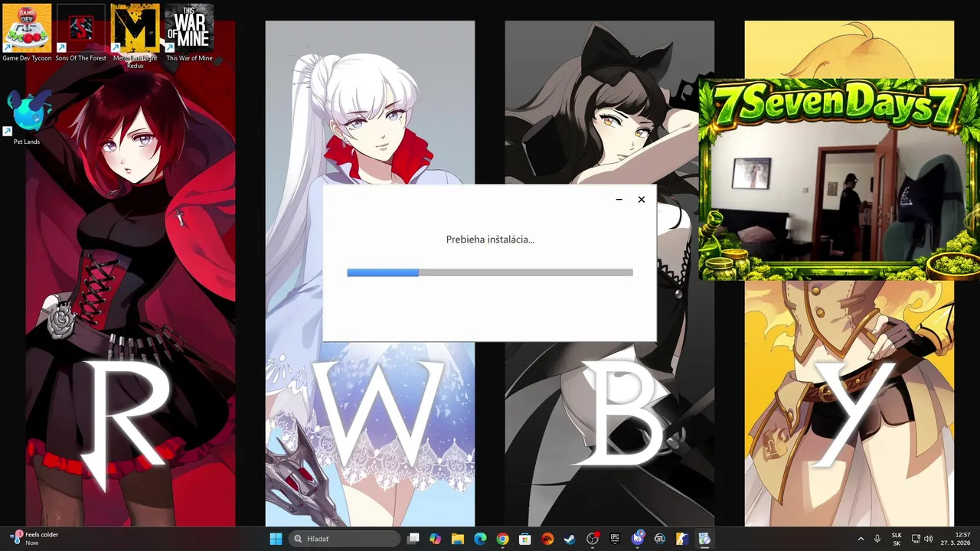980x551 pixels.
Task: Minimize the installer window
Action: click(619, 200)
